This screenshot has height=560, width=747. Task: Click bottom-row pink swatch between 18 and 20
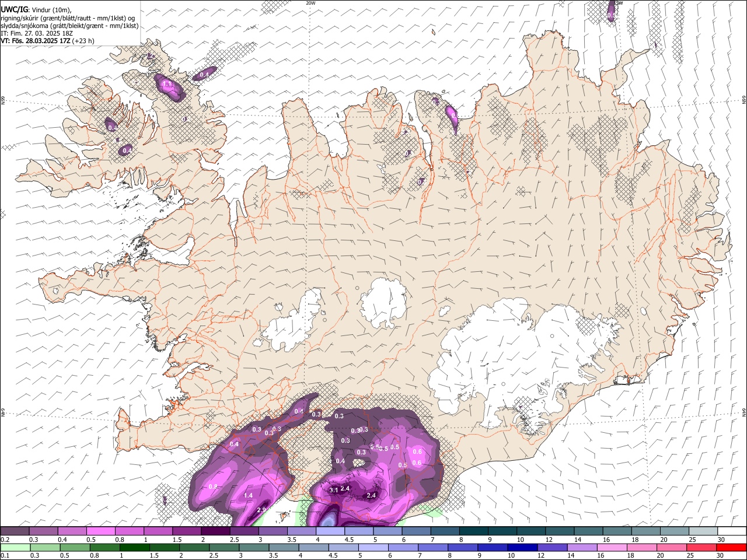coord(642,547)
